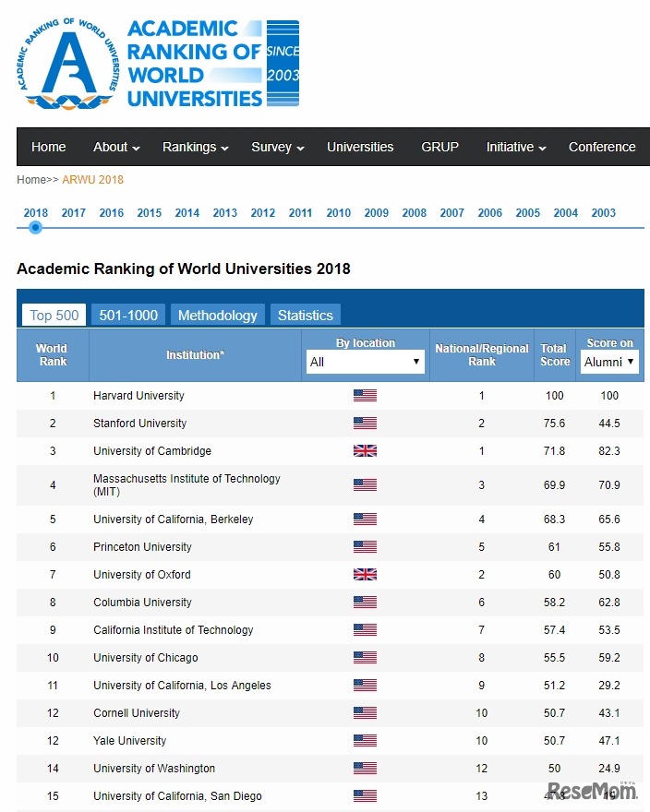Click the UK flag for University of Oxford

[x=365, y=574]
